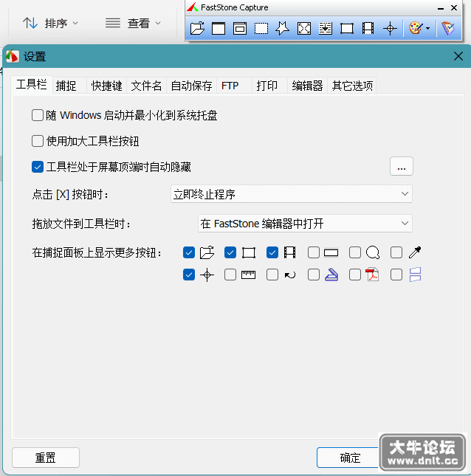471x476 pixels.
Task: Switch to the 快捷键 tab
Action: point(106,86)
